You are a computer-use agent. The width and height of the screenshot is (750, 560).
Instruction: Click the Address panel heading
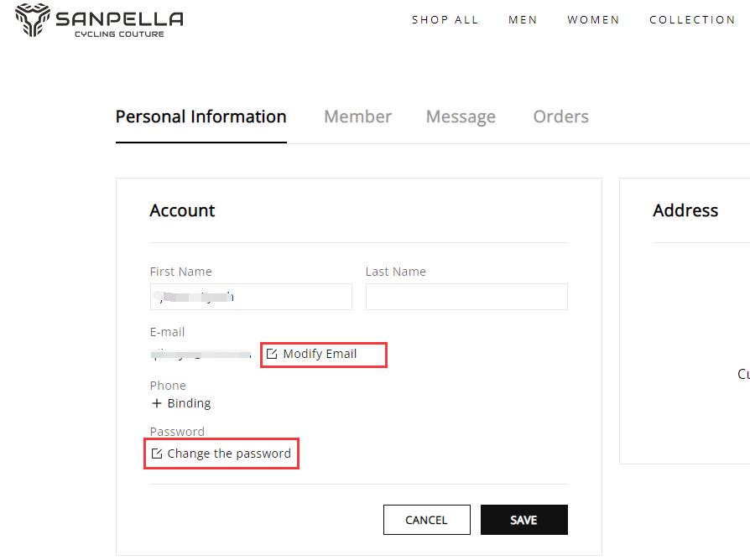pyautogui.click(x=685, y=210)
